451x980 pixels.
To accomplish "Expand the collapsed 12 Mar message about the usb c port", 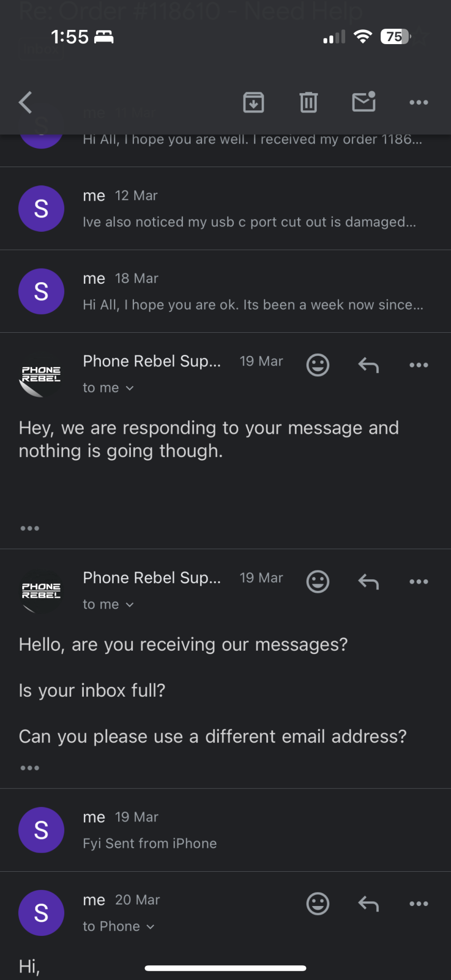I will click(225, 209).
